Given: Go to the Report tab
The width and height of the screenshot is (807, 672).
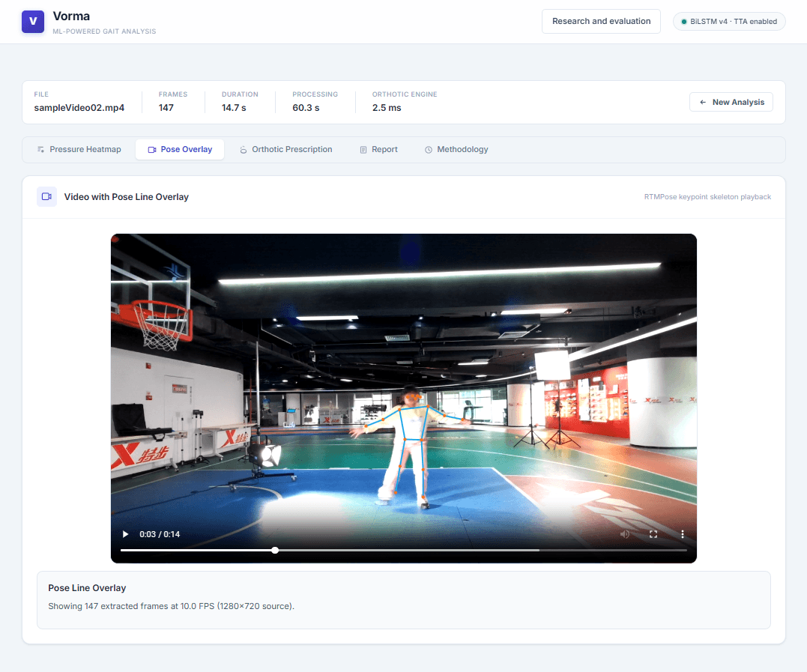Looking at the screenshot, I should point(379,149).
